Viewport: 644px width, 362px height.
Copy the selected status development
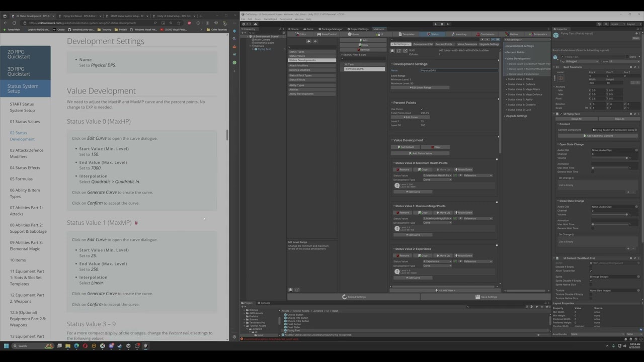click(x=363, y=45)
